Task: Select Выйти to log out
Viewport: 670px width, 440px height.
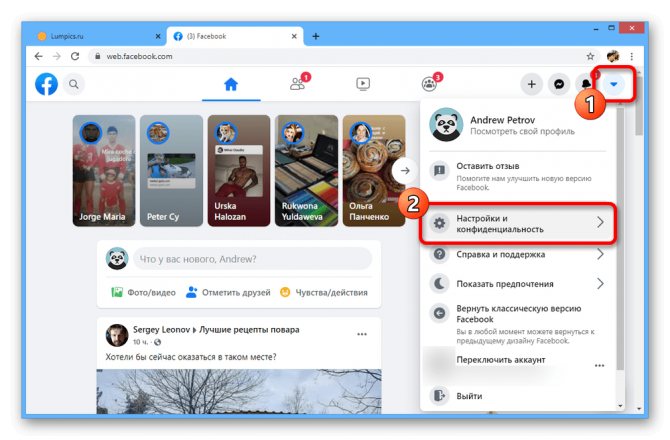Action: (517, 396)
